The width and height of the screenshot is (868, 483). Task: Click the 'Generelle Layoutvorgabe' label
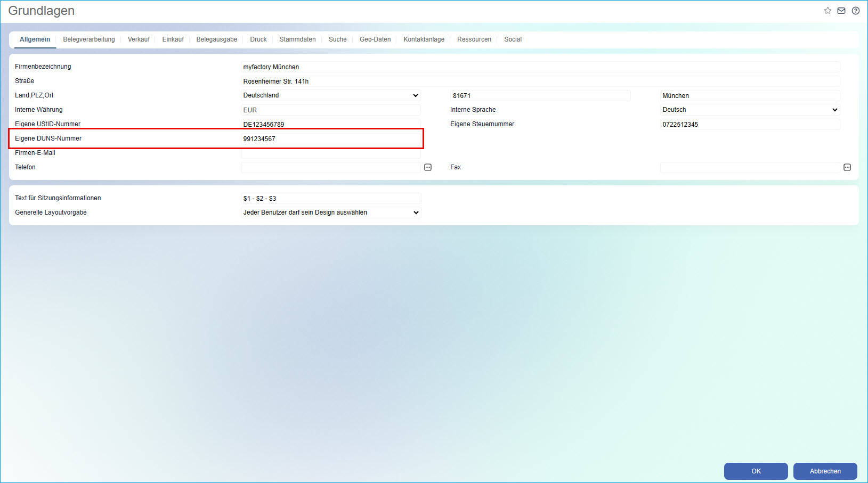click(51, 212)
